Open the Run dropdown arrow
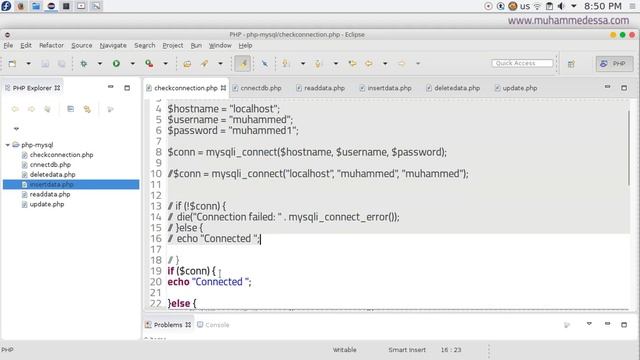Screen dimensions: 640x360 (132, 64)
